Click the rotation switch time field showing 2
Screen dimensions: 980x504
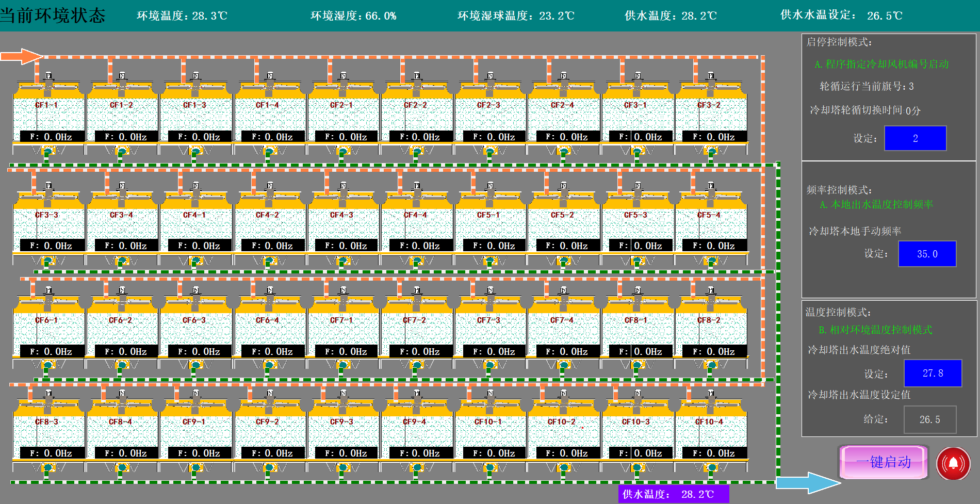(915, 138)
